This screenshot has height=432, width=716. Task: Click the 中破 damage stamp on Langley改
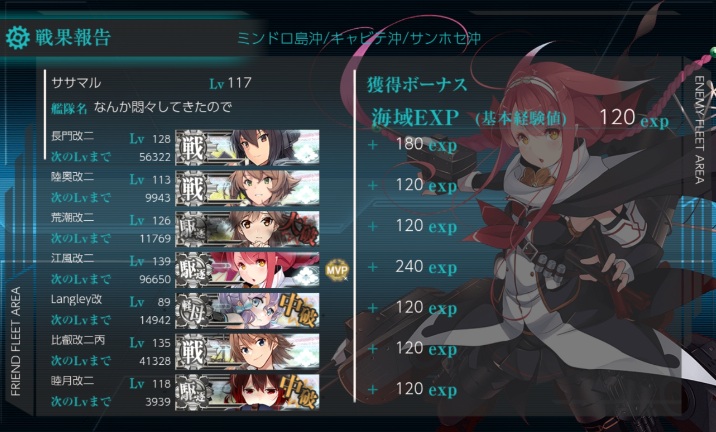point(299,311)
